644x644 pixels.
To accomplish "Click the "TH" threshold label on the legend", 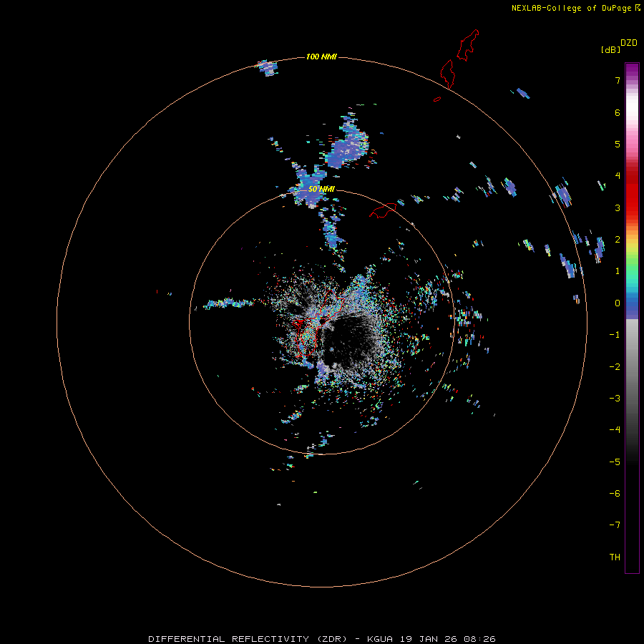I will tap(615, 557).
